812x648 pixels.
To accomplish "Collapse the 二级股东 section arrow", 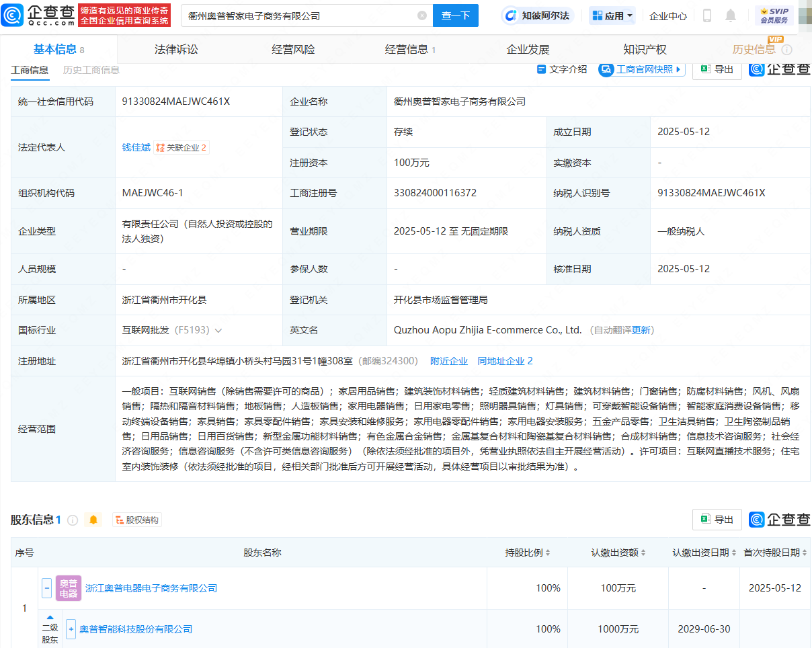I will click(50, 617).
